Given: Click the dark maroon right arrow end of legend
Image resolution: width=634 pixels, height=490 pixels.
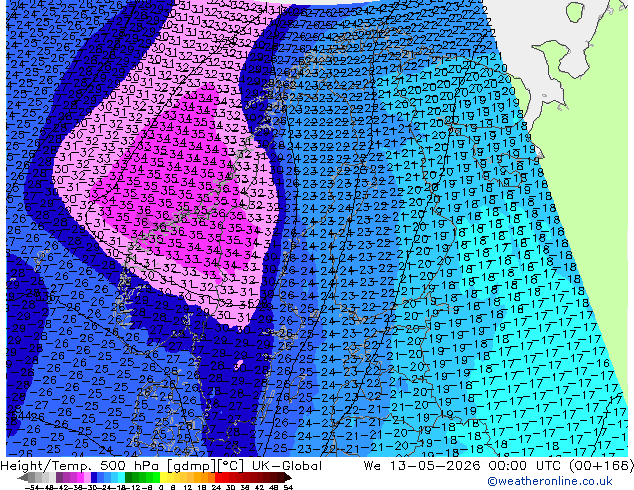Looking at the screenshot, I should click(x=288, y=477).
